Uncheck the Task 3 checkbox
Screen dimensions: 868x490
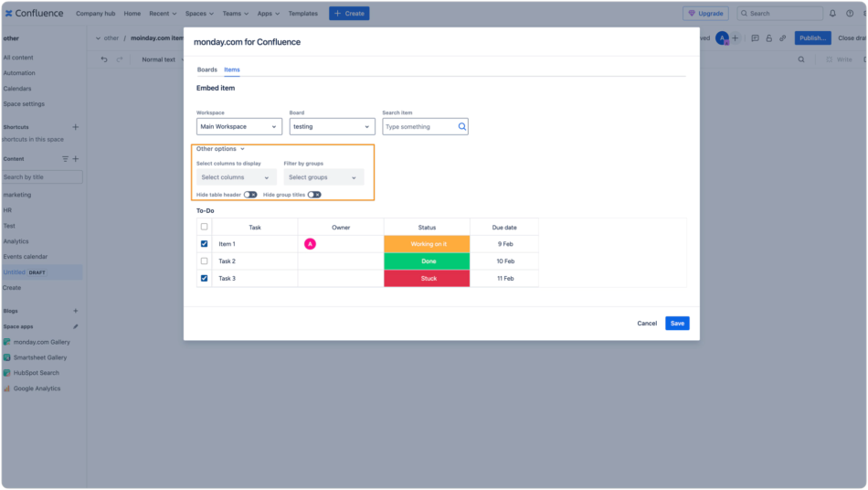point(205,278)
